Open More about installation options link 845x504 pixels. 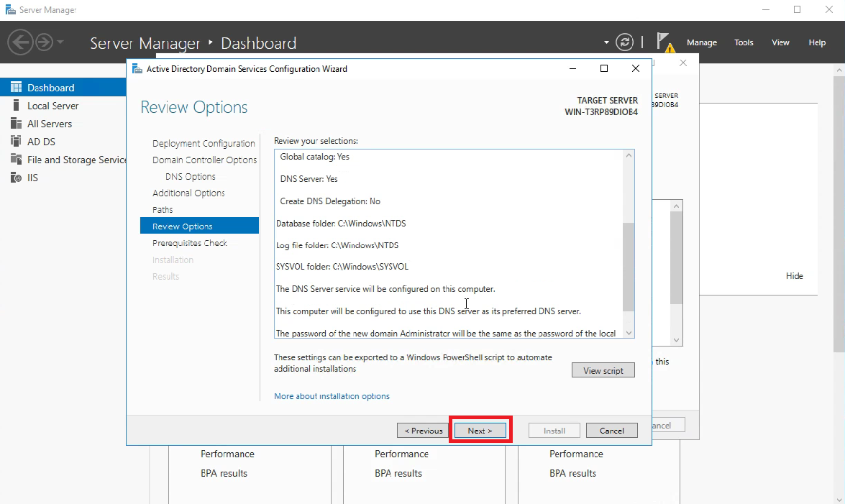pyautogui.click(x=332, y=395)
